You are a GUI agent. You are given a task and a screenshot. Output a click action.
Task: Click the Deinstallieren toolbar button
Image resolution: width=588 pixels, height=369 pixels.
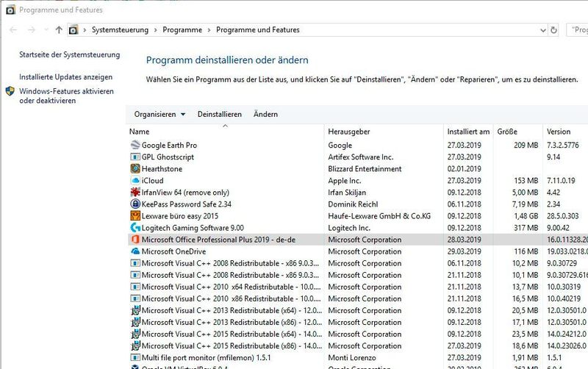click(220, 115)
